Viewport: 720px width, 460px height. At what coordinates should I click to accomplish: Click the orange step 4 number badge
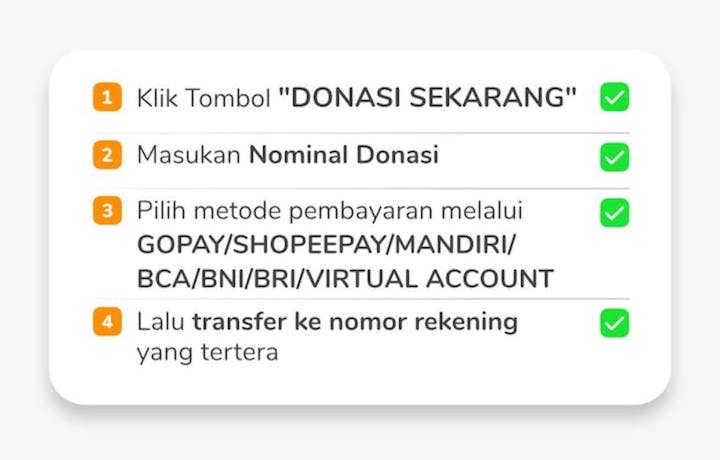[107, 322]
